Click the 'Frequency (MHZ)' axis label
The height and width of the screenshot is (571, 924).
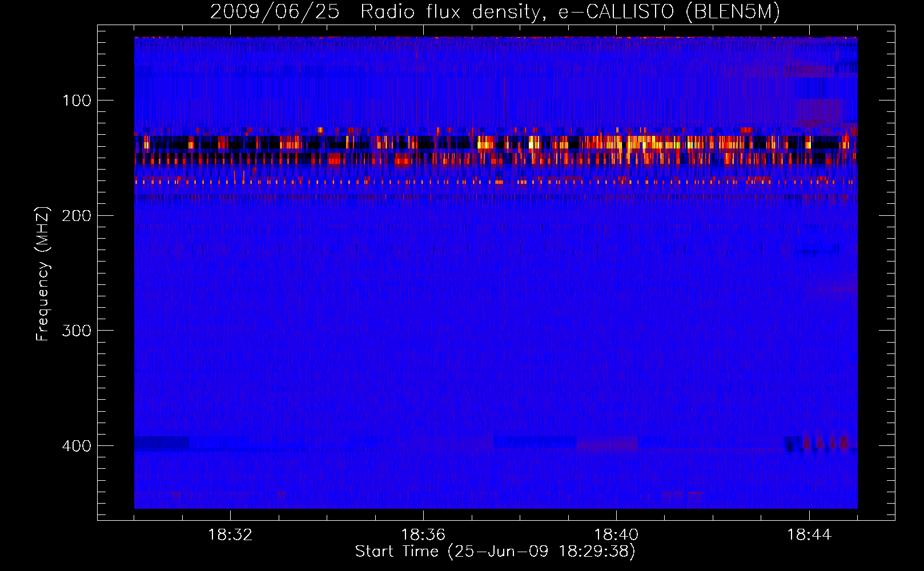click(x=43, y=274)
